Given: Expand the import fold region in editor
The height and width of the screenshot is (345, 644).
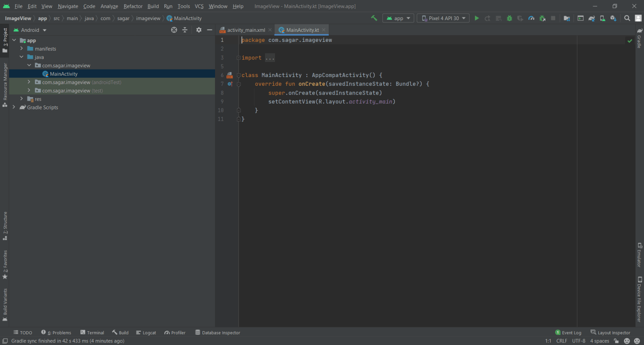Looking at the screenshot, I should click(x=239, y=58).
